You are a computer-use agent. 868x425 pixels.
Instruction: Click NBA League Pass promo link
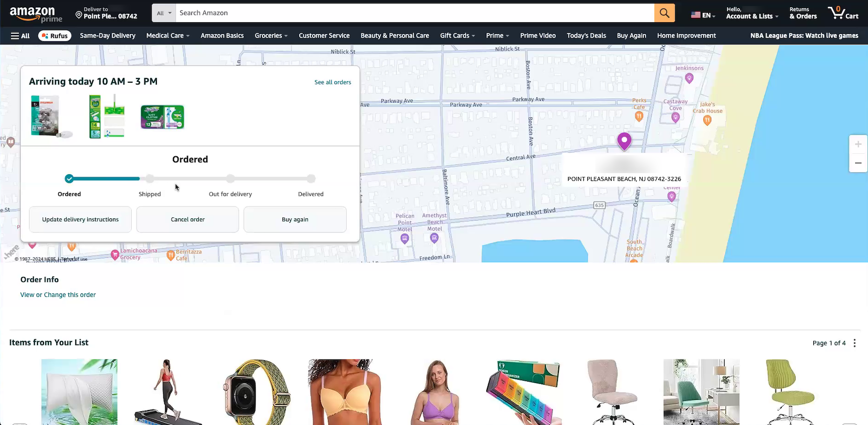[804, 35]
